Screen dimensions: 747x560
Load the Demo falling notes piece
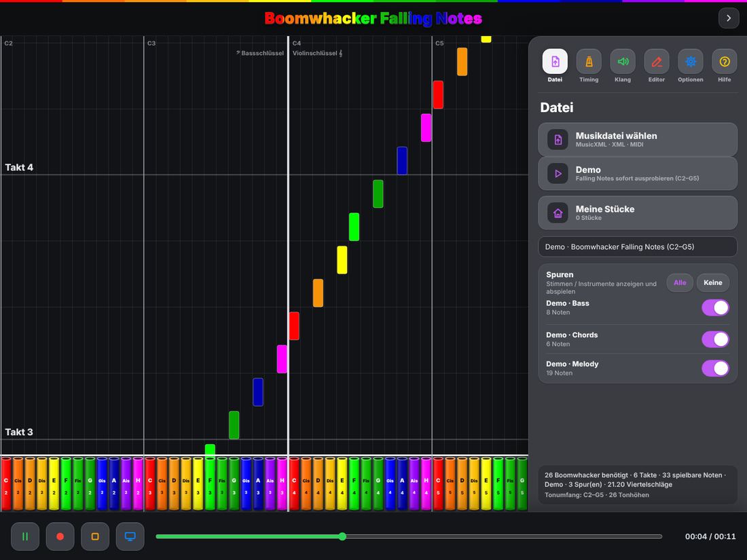pos(638,174)
